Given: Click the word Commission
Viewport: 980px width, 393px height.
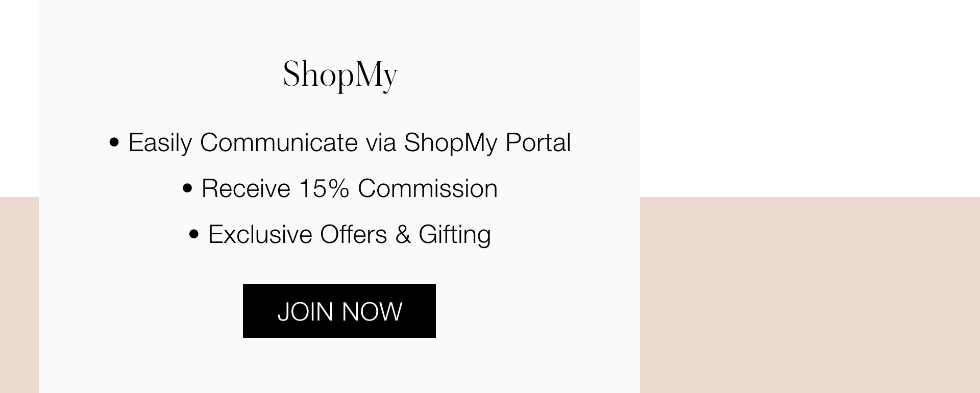Looking at the screenshot, I should [427, 188].
